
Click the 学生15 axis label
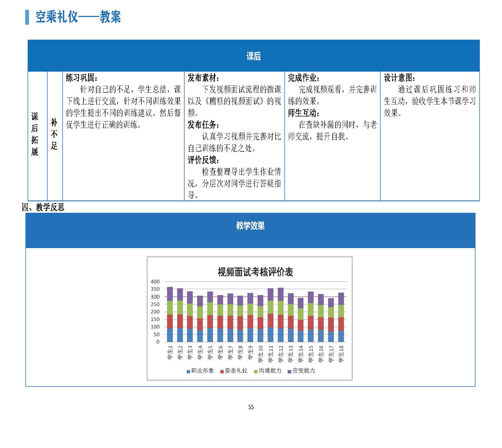[311, 354]
